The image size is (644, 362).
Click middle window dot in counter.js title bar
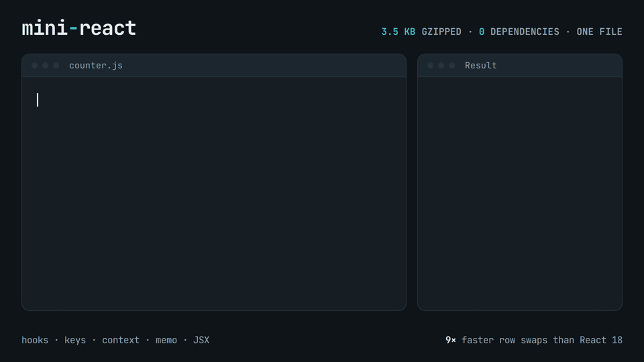[45, 66]
